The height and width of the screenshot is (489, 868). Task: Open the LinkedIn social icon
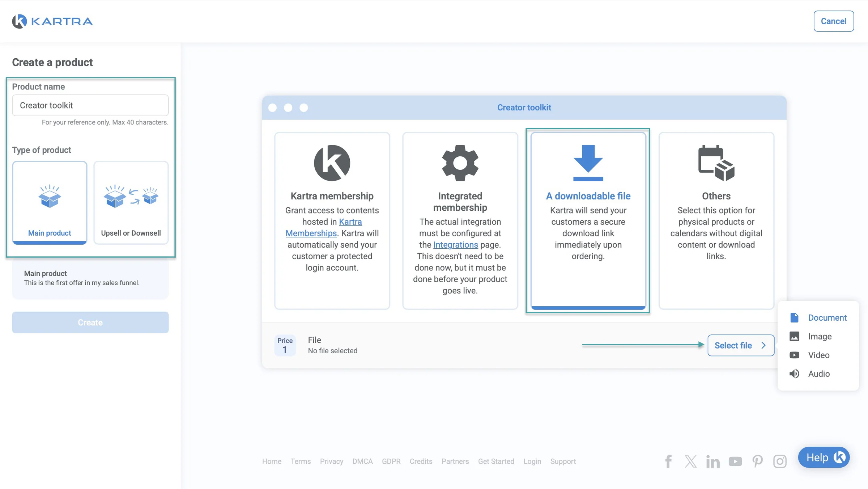[713, 461]
